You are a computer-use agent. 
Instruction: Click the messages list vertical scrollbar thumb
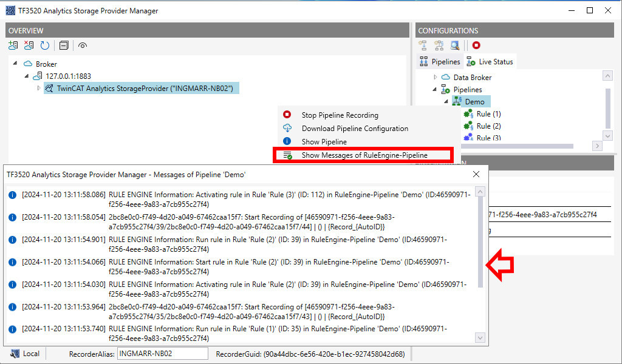tap(480, 242)
